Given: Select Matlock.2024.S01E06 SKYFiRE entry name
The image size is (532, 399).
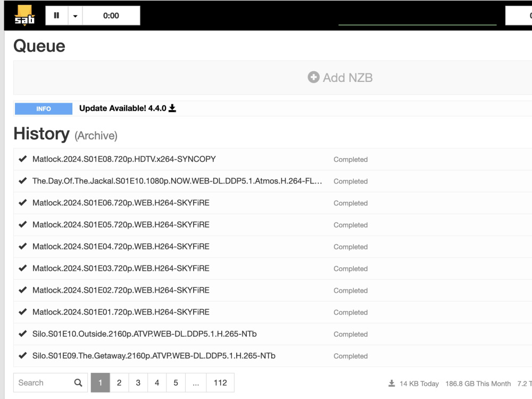Looking at the screenshot, I should 121,203.
